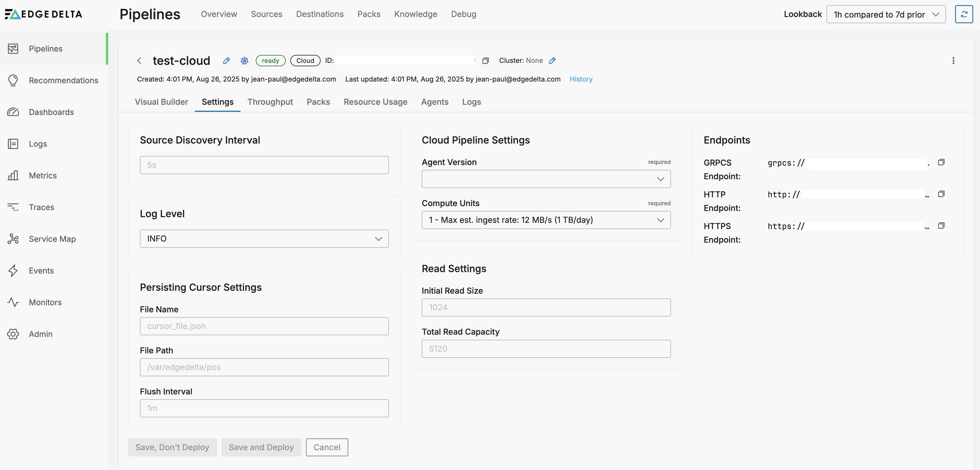Switch to the Throughput tab
980x470 pixels.
(x=270, y=102)
